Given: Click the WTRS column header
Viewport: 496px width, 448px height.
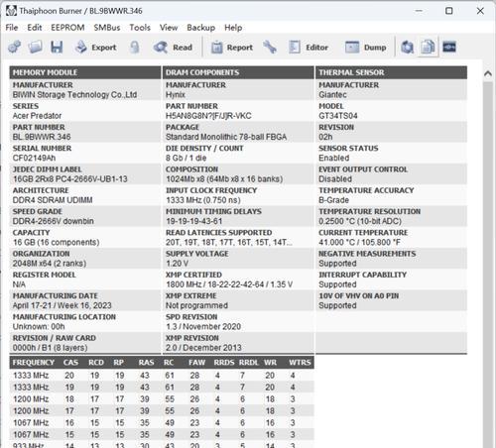Looking at the screenshot, I should [300, 363].
